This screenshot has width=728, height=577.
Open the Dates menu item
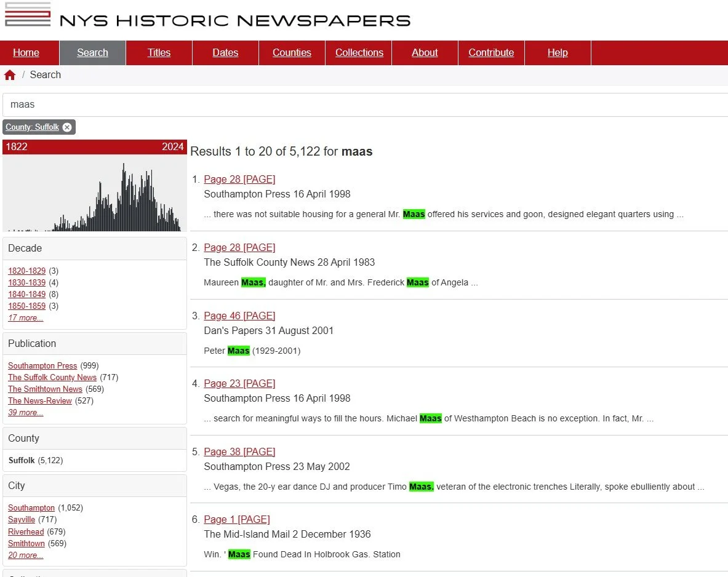[225, 52]
